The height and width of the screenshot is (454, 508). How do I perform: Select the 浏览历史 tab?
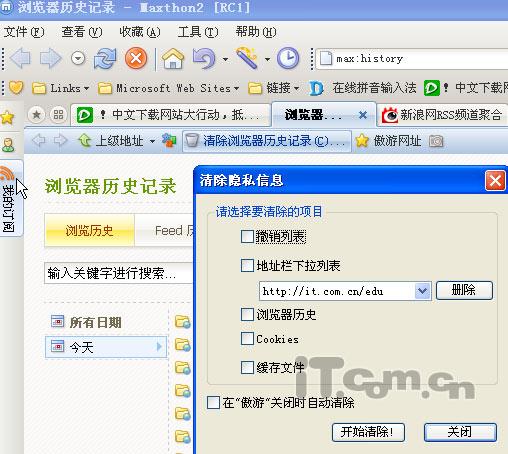[89, 230]
